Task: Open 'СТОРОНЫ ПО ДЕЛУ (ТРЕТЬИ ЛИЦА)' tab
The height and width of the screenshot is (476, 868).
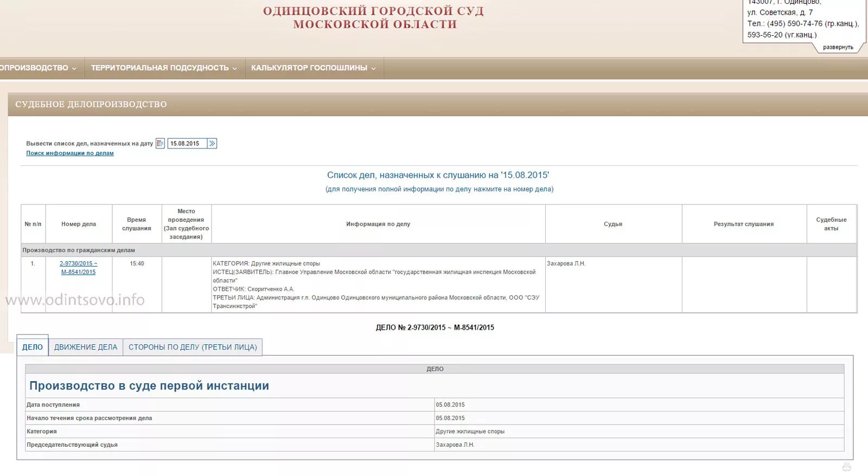Action: pyautogui.click(x=193, y=347)
